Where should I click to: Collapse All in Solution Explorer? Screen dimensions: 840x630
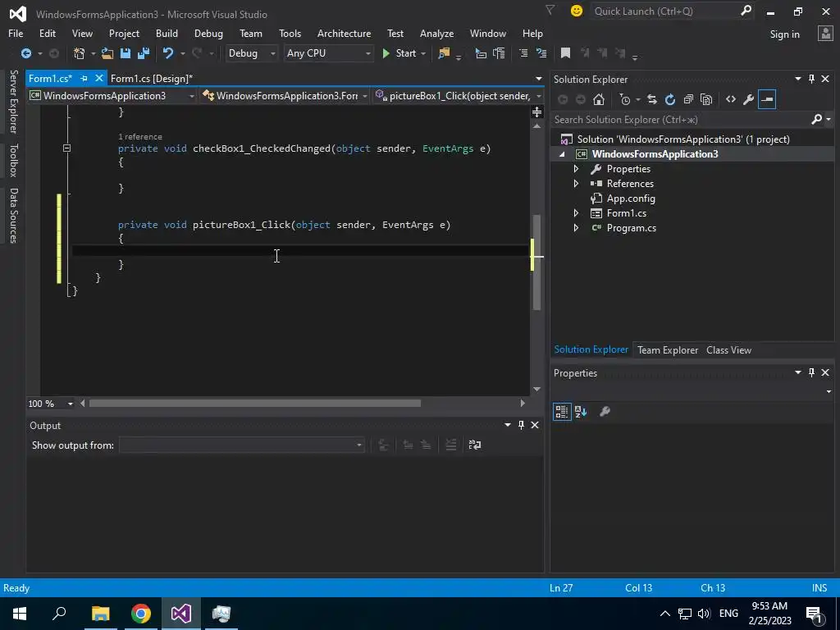coord(688,99)
